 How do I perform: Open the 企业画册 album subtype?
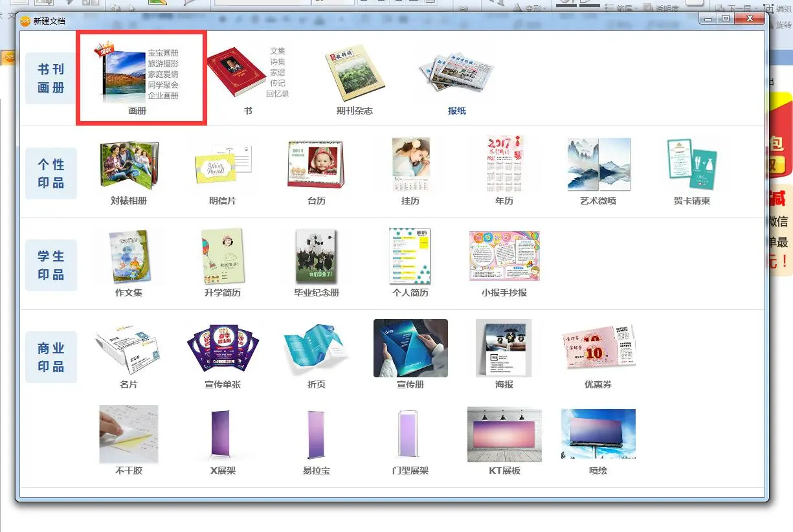[x=163, y=95]
